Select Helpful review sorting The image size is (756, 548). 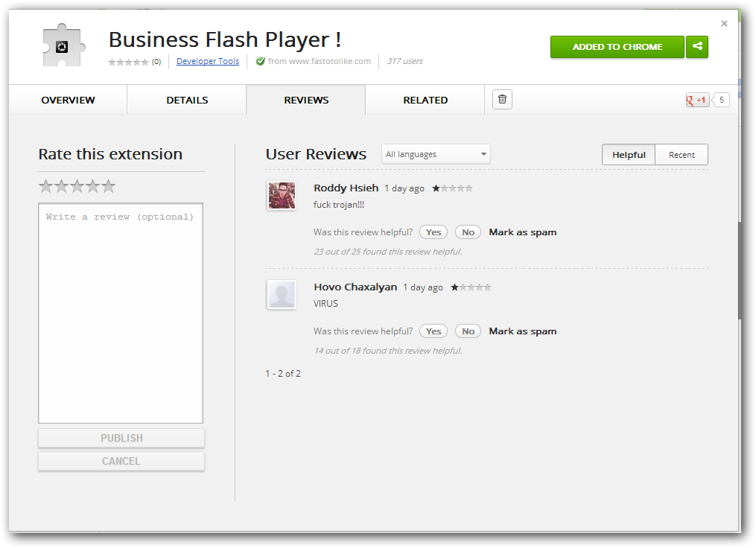click(629, 155)
